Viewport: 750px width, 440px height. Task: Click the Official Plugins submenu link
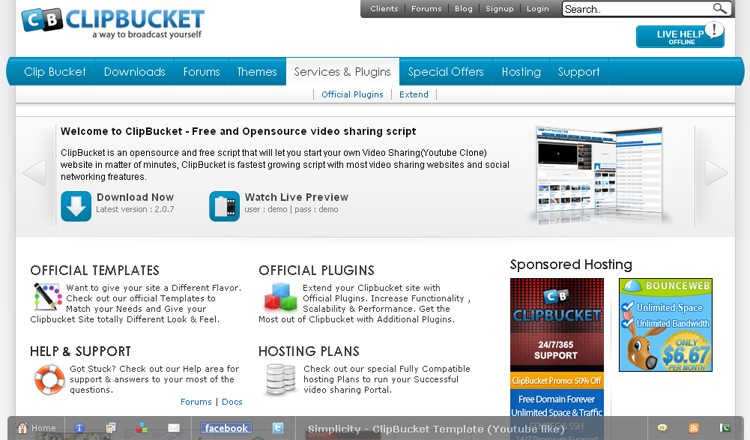pyautogui.click(x=352, y=95)
